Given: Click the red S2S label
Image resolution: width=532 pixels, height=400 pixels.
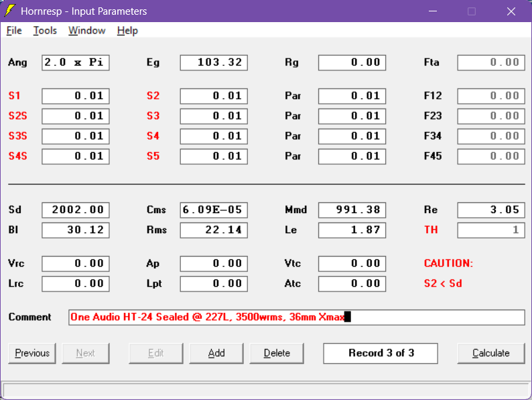Looking at the screenshot, I should pyautogui.click(x=17, y=116).
